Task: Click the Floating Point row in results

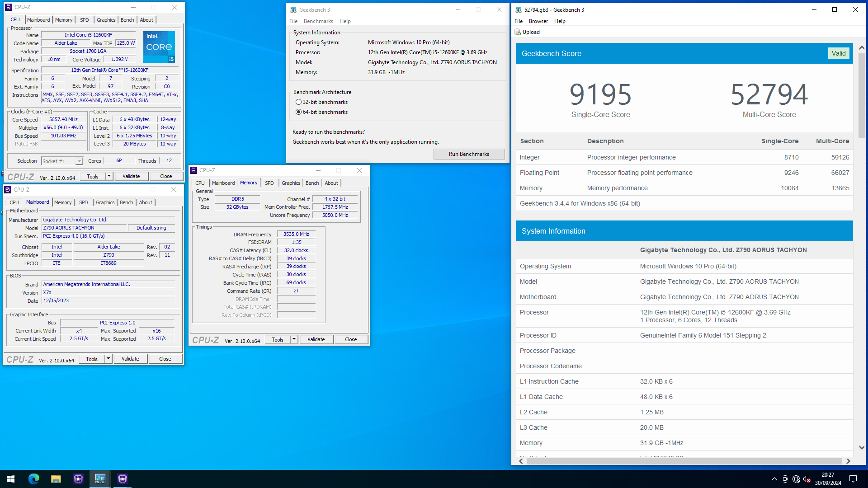Action: (684, 173)
